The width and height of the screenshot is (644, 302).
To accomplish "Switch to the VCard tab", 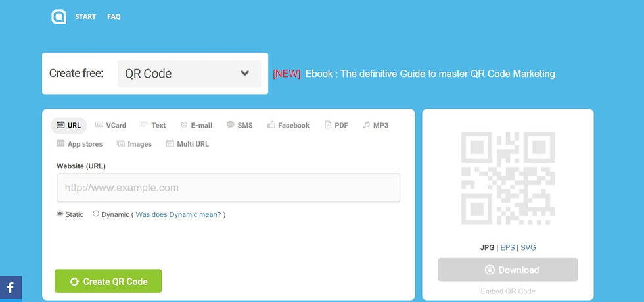I will click(111, 126).
